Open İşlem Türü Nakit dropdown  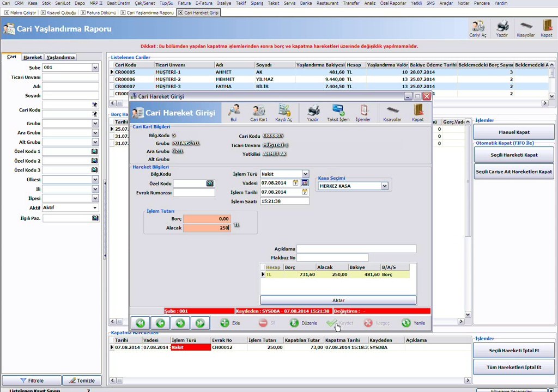(305, 174)
